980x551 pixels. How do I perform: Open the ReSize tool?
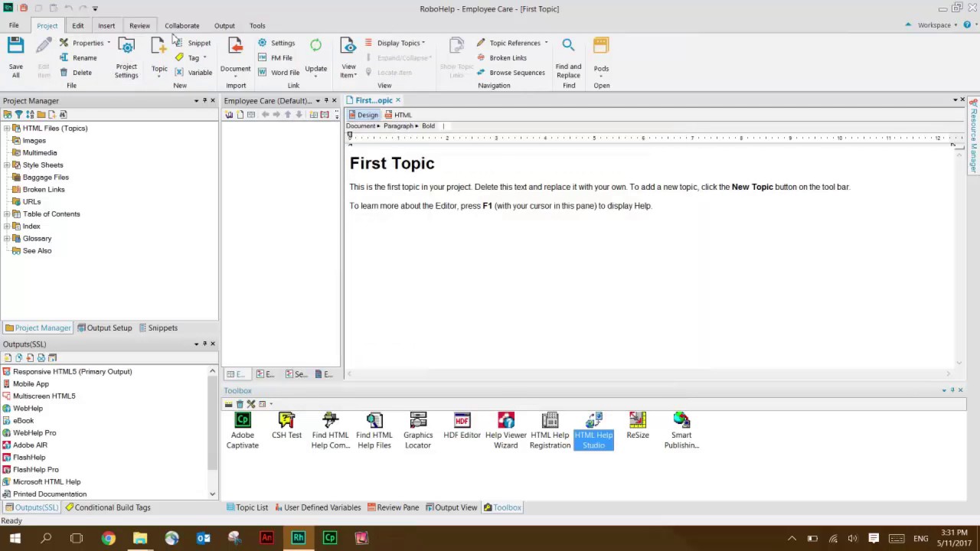pos(638,425)
